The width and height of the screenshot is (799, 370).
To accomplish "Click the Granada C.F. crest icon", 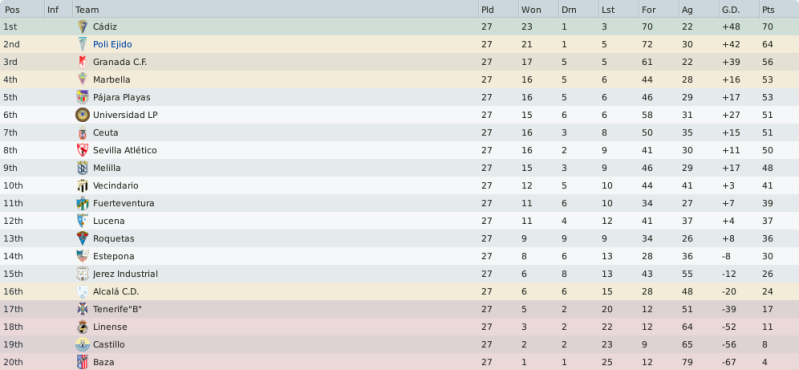I will [x=83, y=62].
